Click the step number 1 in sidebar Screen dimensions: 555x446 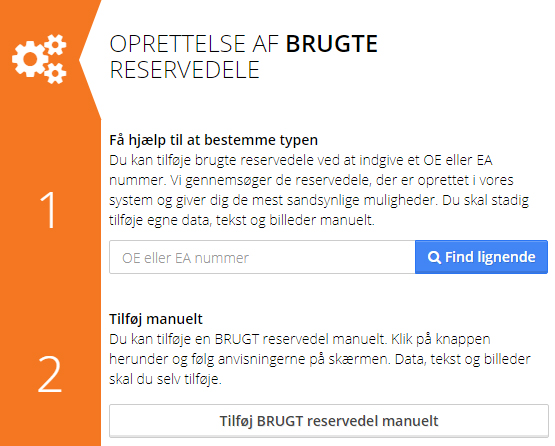click(48, 210)
